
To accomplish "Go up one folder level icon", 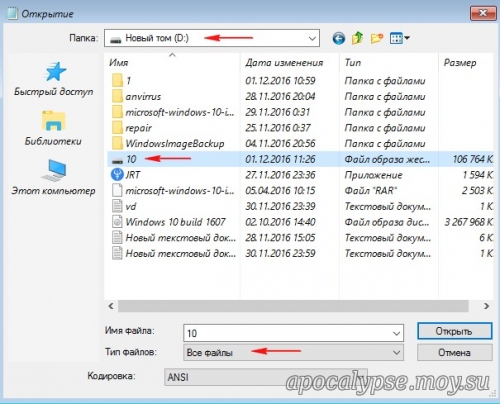I will (357, 38).
